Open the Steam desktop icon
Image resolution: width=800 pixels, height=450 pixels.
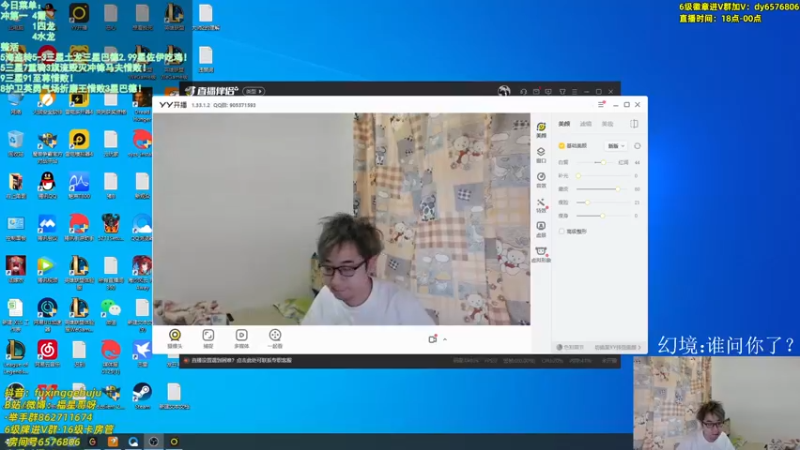coord(142,396)
